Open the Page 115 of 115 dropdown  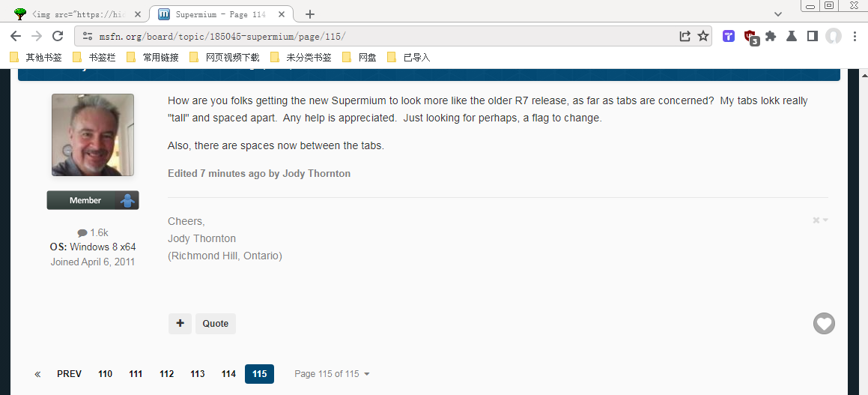[332, 374]
